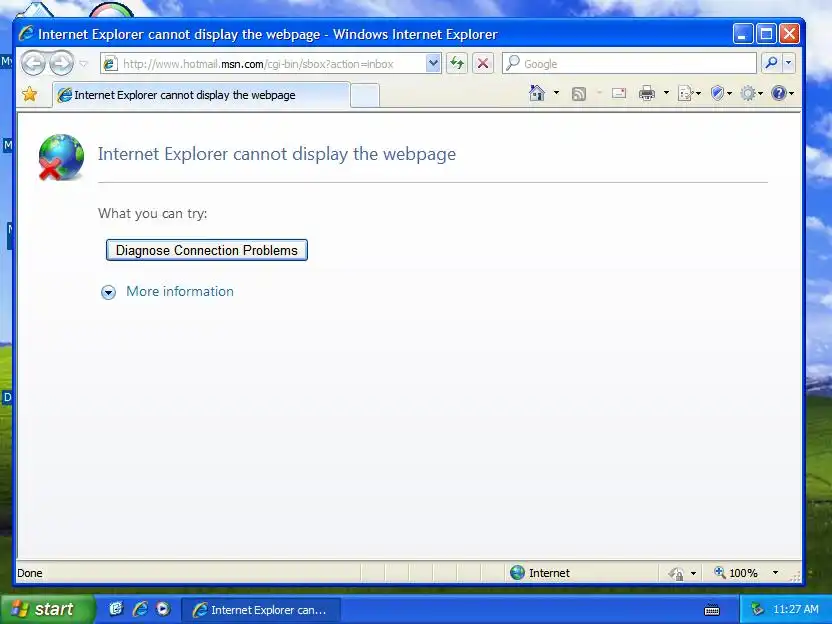Open the Home button dropdown arrow
832x624 pixels.
[x=556, y=93]
